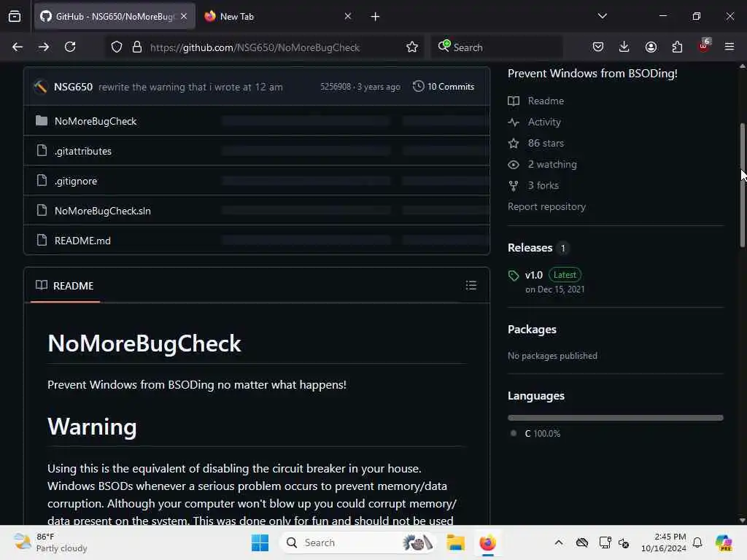List all tabs dropdown arrow
The height and width of the screenshot is (560, 747).
(x=602, y=16)
